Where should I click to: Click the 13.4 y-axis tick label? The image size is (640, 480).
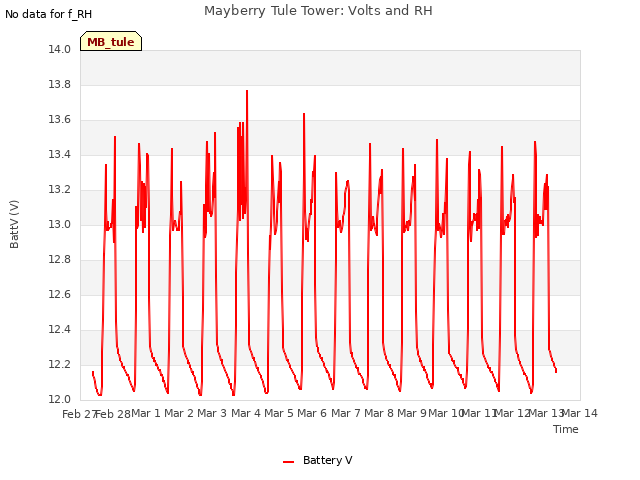click(x=60, y=154)
